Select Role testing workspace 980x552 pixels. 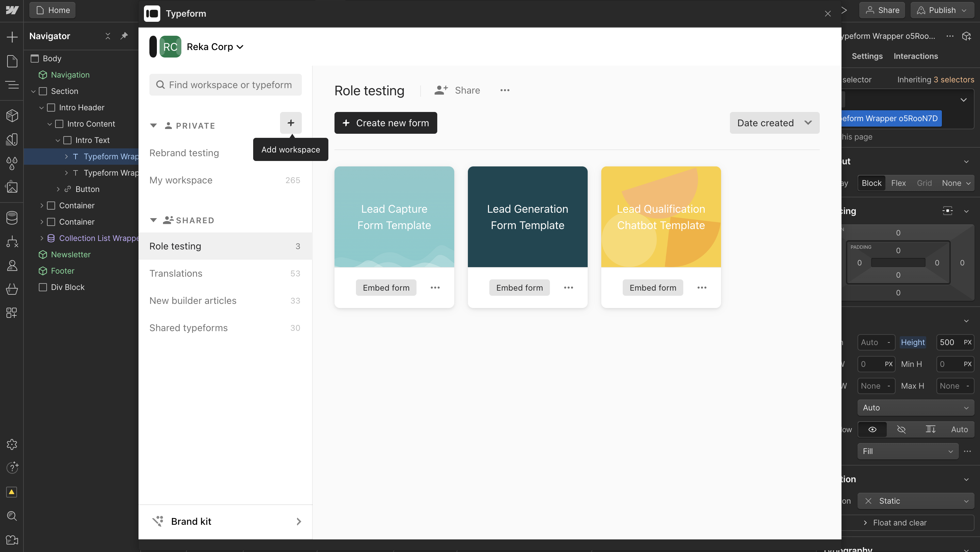point(225,246)
